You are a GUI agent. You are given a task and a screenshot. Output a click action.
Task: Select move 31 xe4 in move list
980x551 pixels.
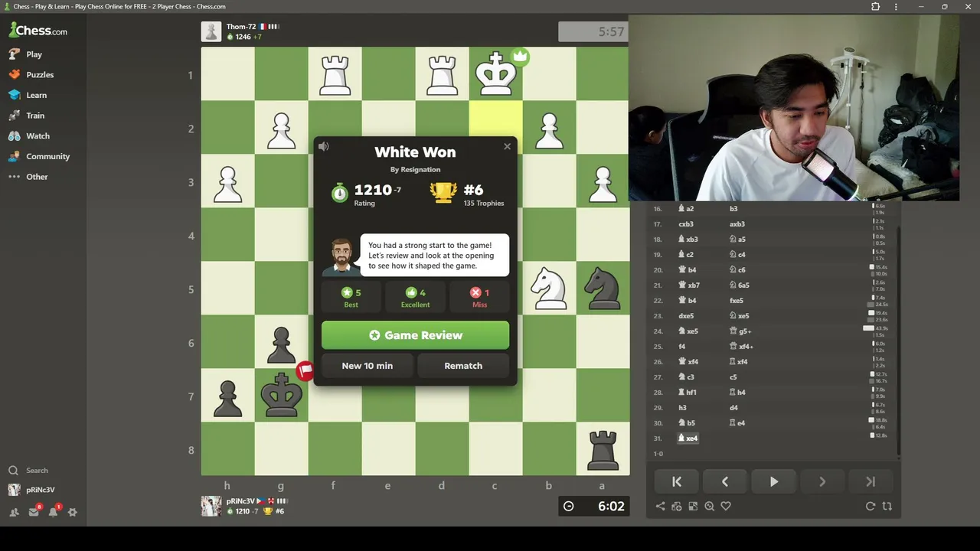(x=688, y=439)
